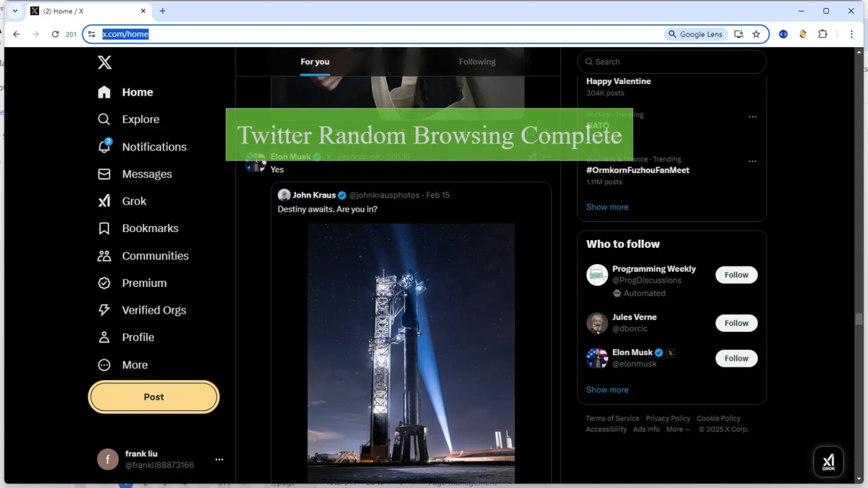Screen dimensions: 868x488
Task: Click the orange extension icon in the toolbar
Action: [803, 34]
